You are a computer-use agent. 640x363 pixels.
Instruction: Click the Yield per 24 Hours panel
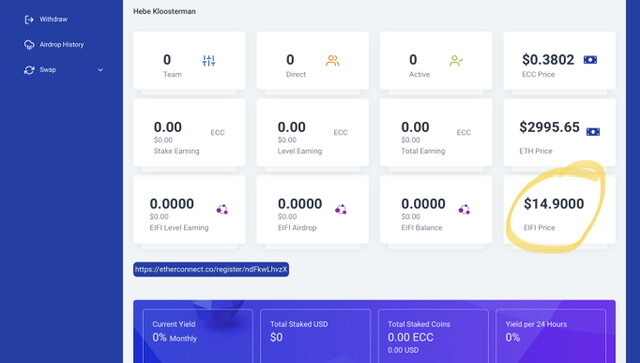pyautogui.click(x=551, y=336)
